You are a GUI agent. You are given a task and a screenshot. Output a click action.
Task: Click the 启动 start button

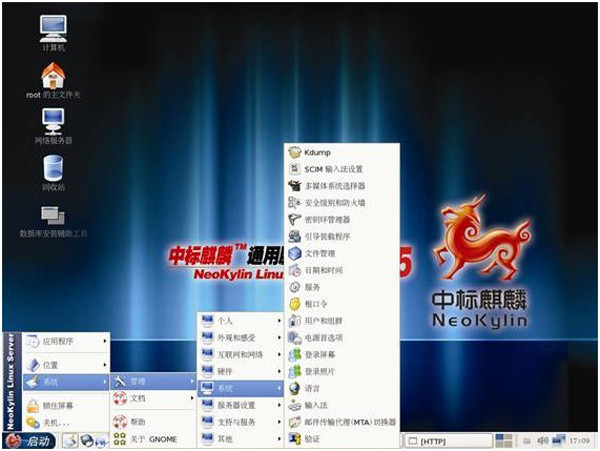tap(30, 441)
